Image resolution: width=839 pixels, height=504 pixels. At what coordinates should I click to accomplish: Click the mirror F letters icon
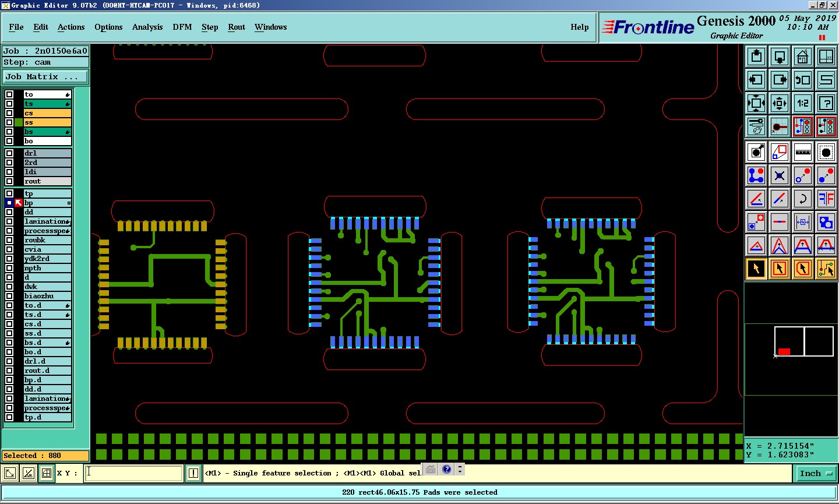[826, 199]
